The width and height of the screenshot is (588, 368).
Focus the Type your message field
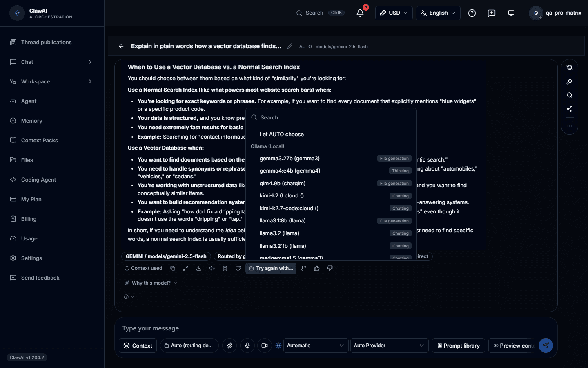pyautogui.click(x=336, y=328)
